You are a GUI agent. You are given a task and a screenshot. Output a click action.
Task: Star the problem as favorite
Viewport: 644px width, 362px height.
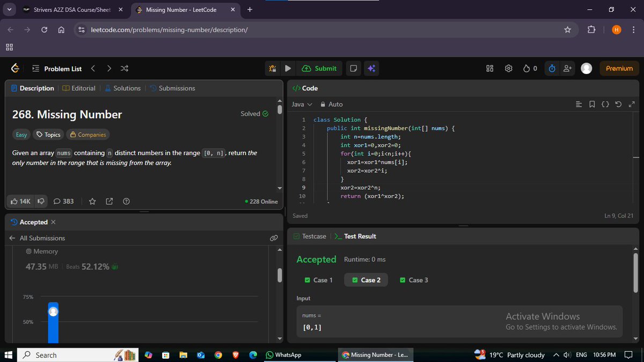92,202
